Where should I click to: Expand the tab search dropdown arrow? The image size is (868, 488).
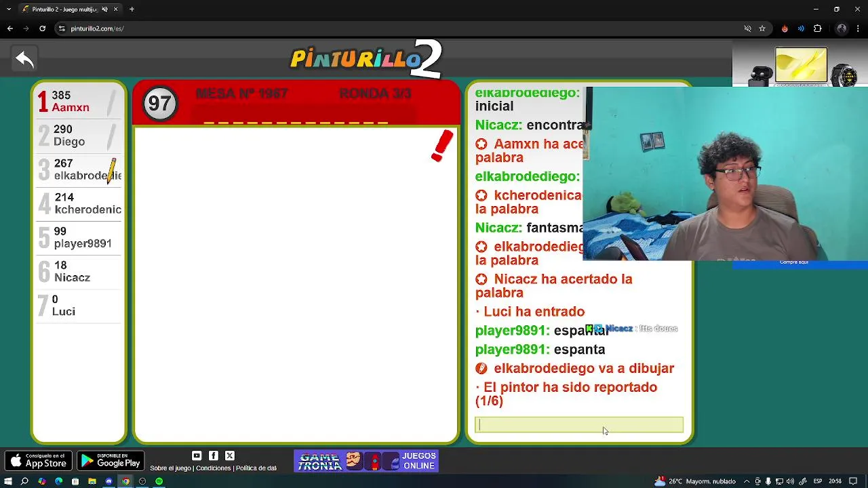coord(8,9)
